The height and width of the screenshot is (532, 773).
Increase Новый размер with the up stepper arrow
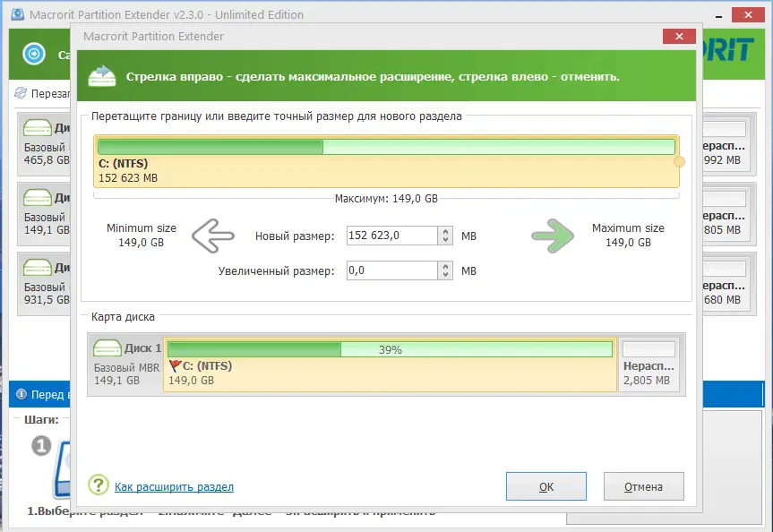pyautogui.click(x=445, y=231)
